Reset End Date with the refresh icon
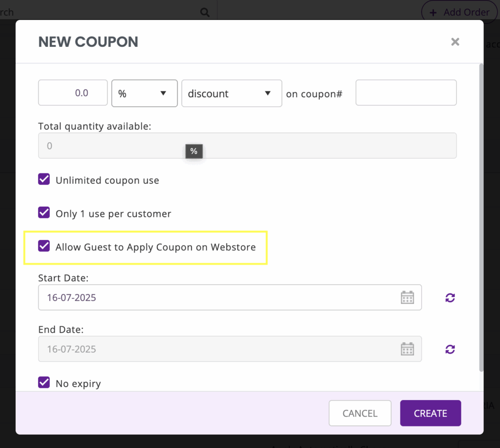Viewport: 500px width, 448px height. [x=450, y=349]
